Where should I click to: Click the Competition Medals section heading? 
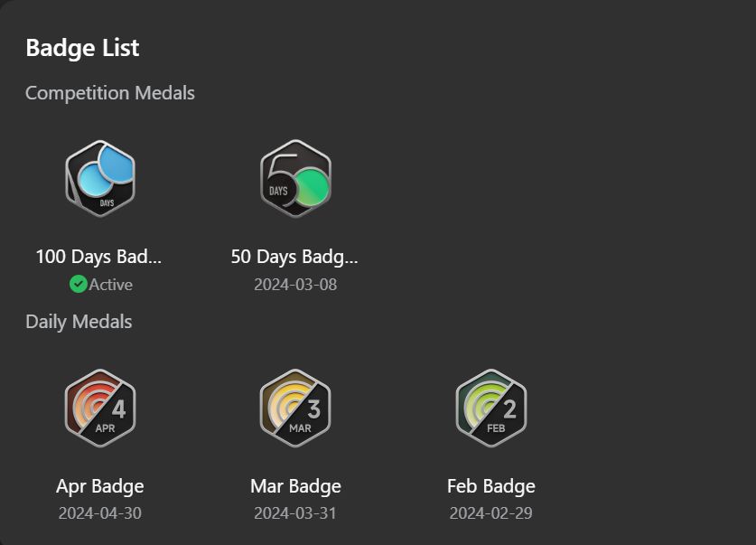tap(110, 93)
